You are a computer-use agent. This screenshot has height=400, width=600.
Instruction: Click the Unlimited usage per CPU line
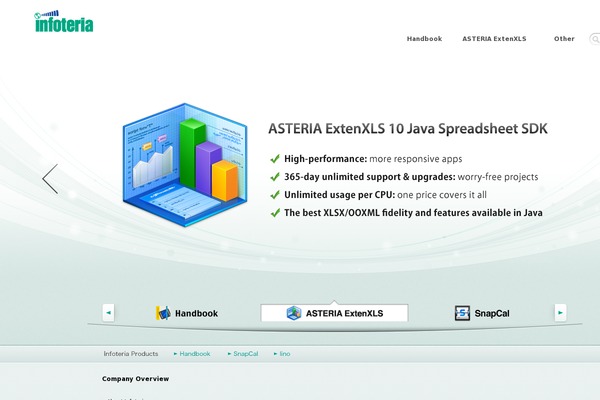[x=378, y=195]
